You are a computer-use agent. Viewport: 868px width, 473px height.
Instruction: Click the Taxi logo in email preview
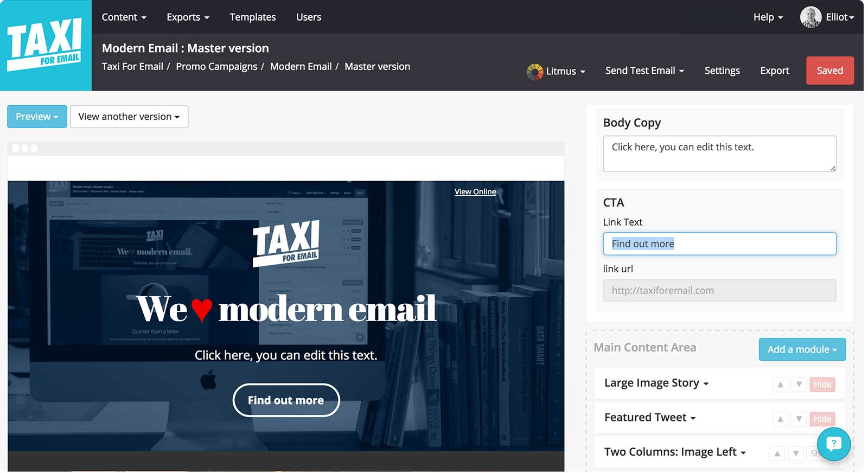[x=286, y=244]
